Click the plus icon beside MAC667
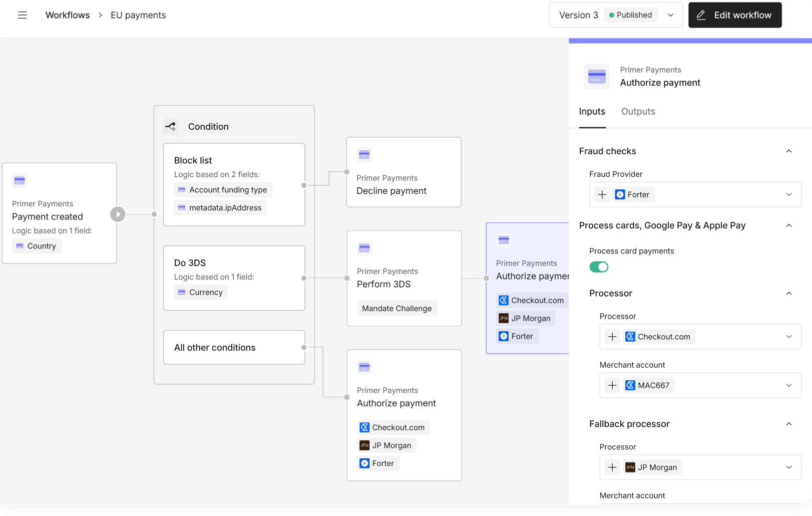 point(612,385)
